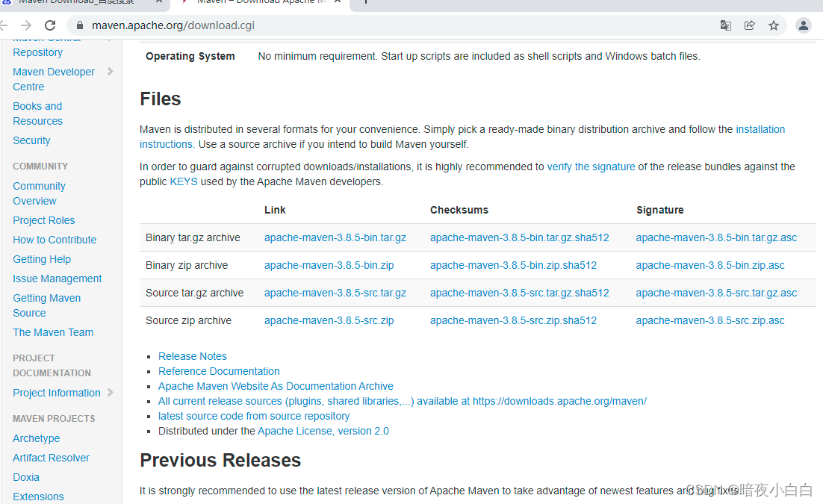The width and height of the screenshot is (823, 504).
Task: Follow the installation instructions link
Action: pyautogui.click(x=760, y=129)
